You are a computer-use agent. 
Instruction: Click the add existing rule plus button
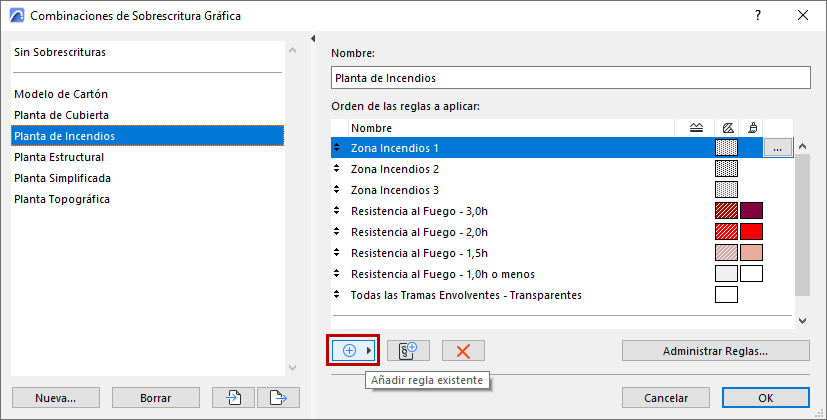tap(350, 350)
